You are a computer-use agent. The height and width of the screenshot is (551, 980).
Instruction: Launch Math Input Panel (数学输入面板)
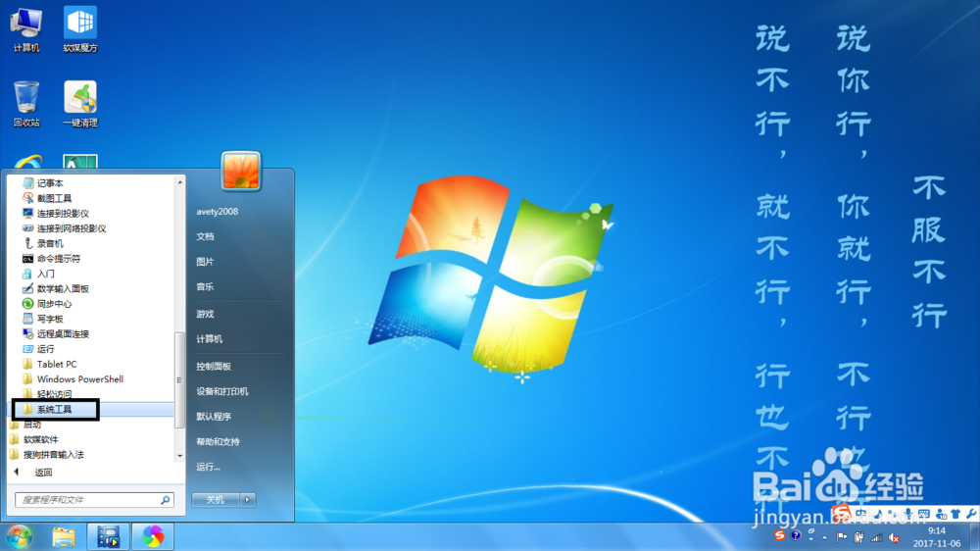(x=56, y=288)
